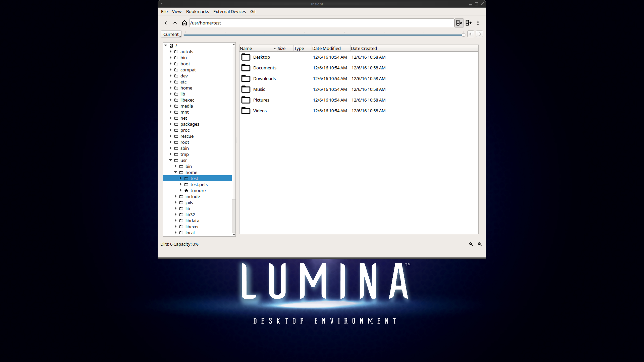Go to home directory icon
644x362 pixels.
coord(184,23)
